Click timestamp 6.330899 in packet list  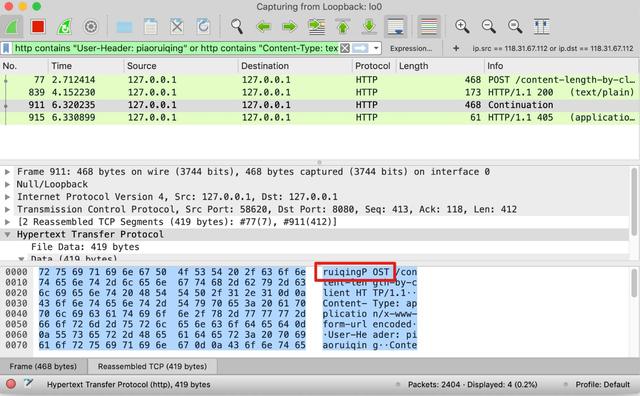(x=73, y=118)
